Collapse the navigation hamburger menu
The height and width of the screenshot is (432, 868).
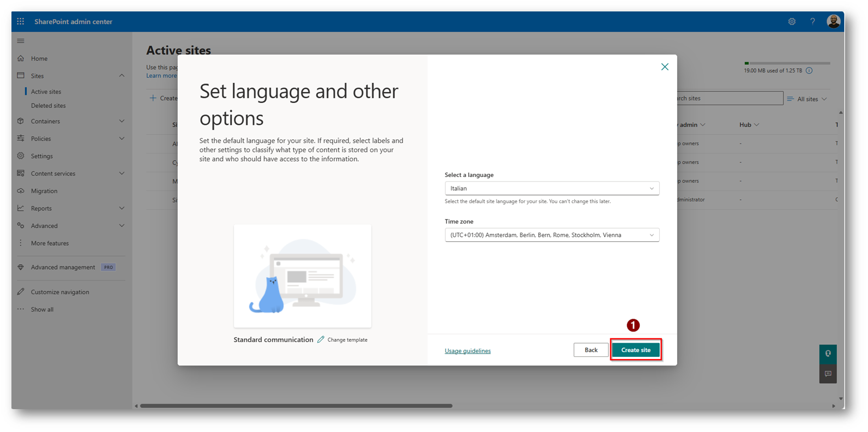(21, 41)
